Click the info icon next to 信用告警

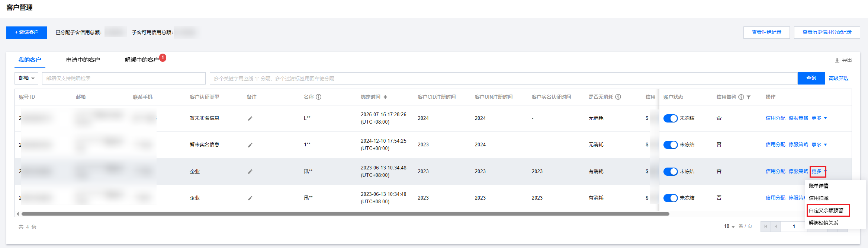tap(741, 97)
